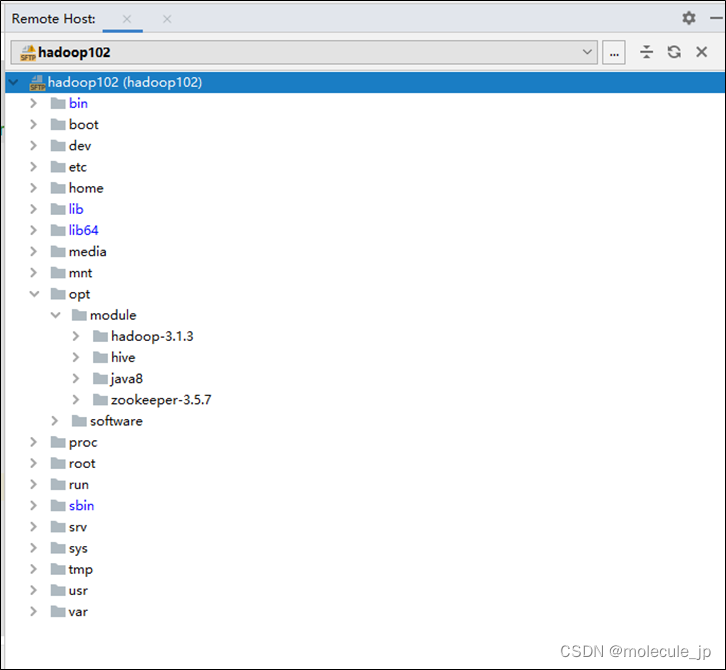Hide the Remote Host panel via minimize dash
The width and height of the screenshot is (726, 670).
[x=716, y=18]
